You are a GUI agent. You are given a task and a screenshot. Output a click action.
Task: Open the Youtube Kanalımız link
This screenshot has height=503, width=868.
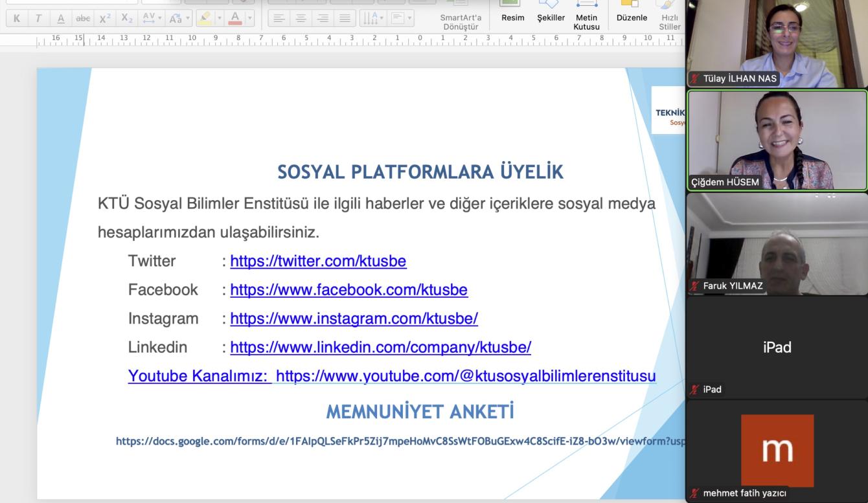(392, 376)
